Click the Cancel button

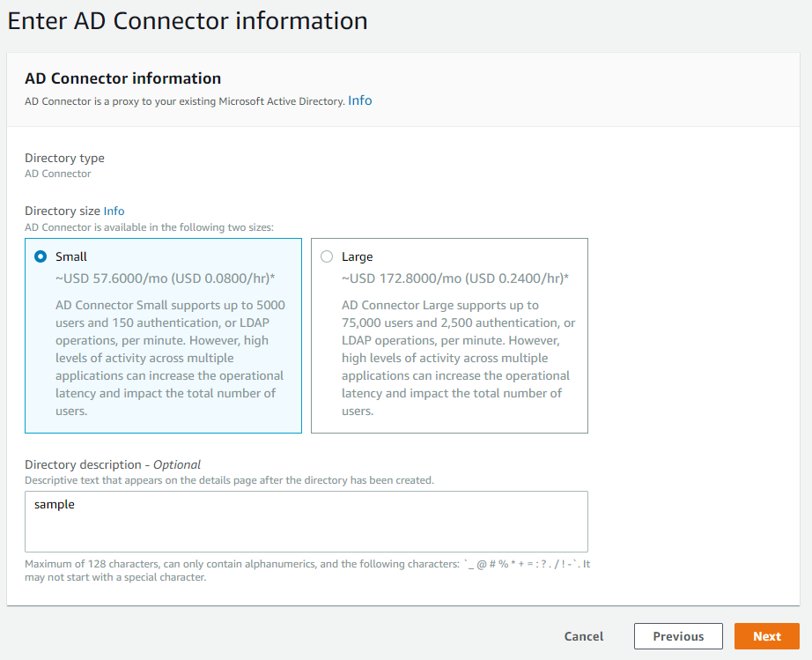pyautogui.click(x=584, y=636)
